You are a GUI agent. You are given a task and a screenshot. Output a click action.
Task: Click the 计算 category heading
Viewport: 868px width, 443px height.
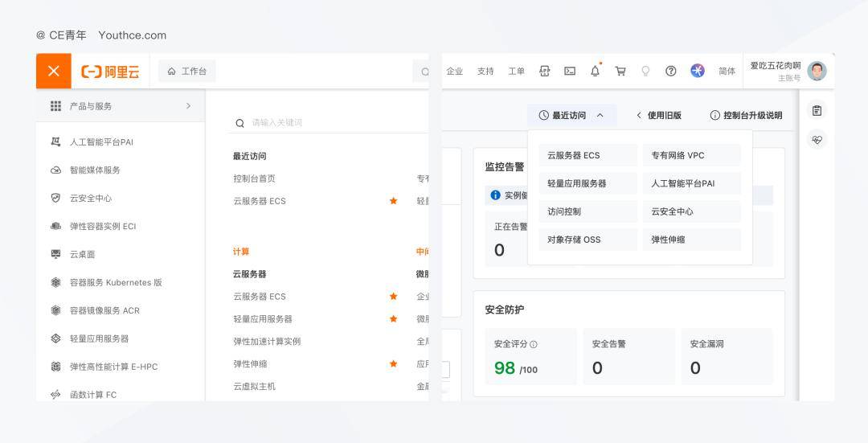(x=241, y=252)
